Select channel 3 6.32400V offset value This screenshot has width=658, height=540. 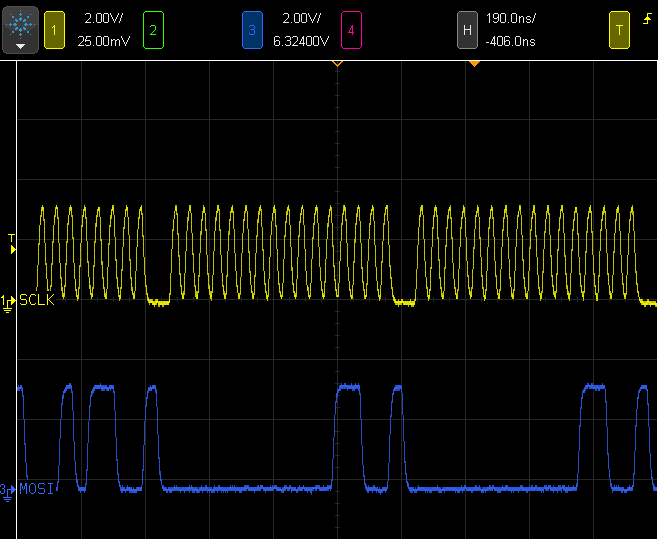pos(299,42)
